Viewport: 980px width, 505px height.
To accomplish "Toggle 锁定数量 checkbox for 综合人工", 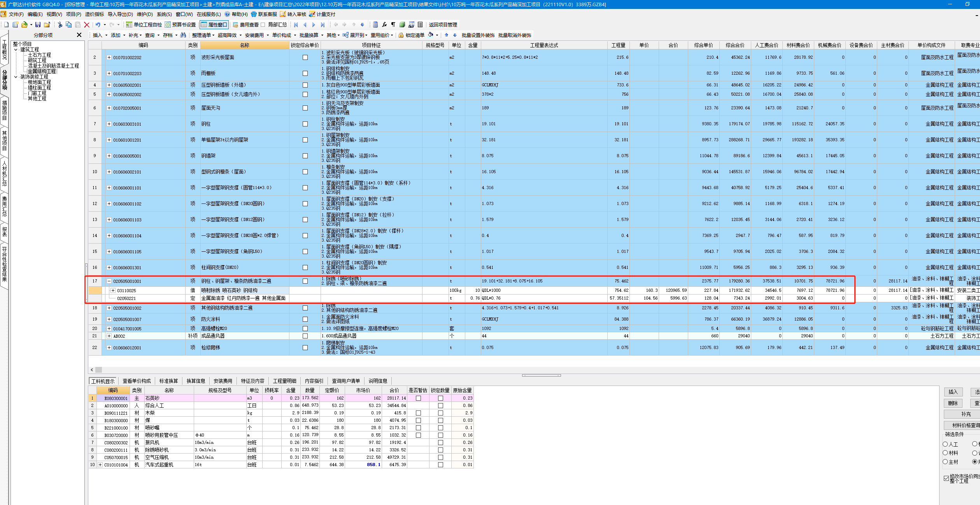I will point(440,405).
